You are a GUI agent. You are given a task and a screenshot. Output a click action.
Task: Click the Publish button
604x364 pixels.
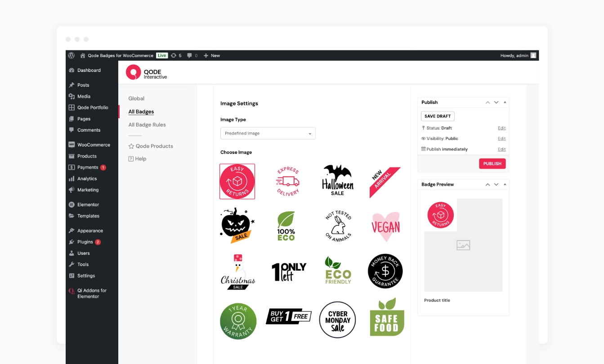492,164
